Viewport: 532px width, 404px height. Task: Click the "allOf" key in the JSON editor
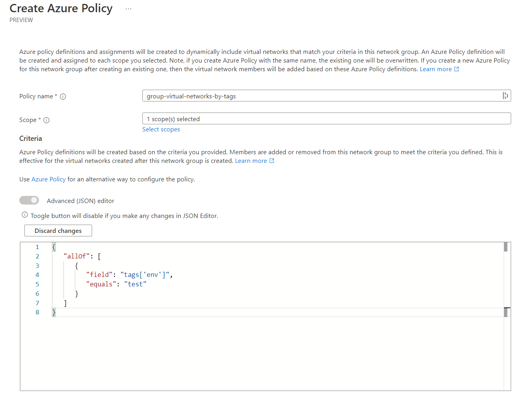click(x=77, y=256)
